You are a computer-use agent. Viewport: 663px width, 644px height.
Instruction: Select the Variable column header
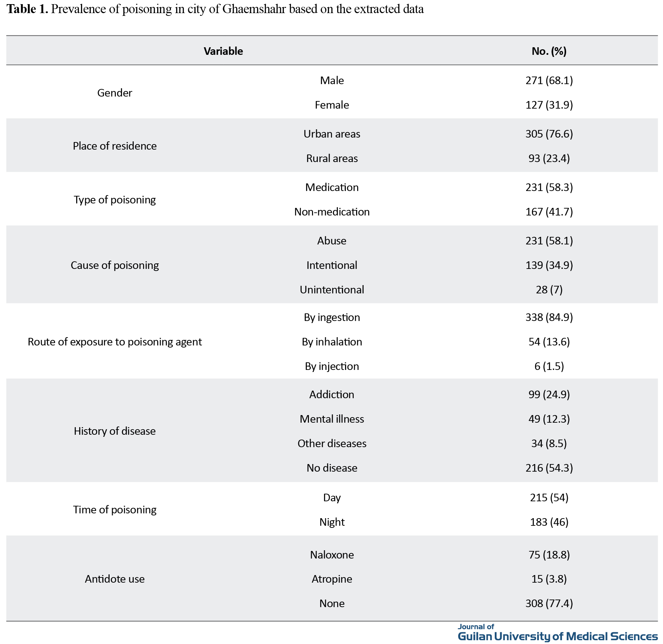click(223, 51)
